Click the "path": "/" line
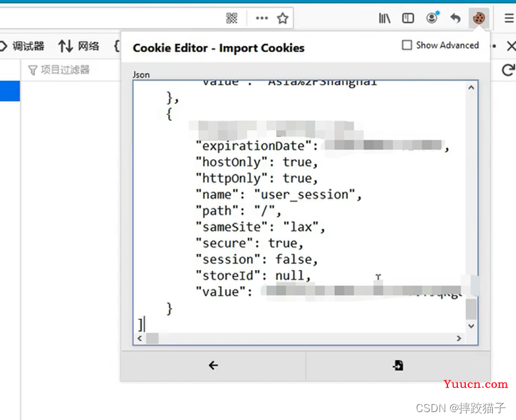Image resolution: width=516 pixels, height=420 pixels. click(x=239, y=211)
